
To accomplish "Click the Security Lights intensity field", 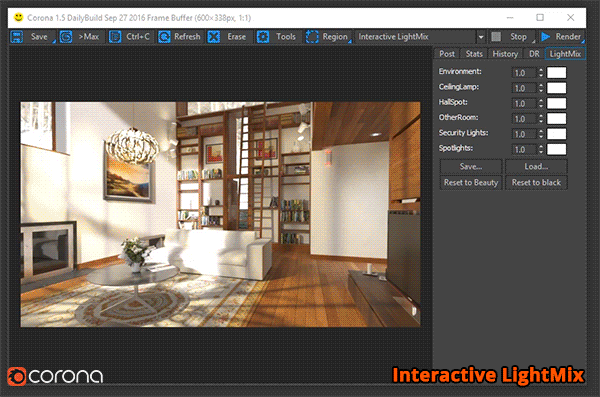I will (525, 134).
